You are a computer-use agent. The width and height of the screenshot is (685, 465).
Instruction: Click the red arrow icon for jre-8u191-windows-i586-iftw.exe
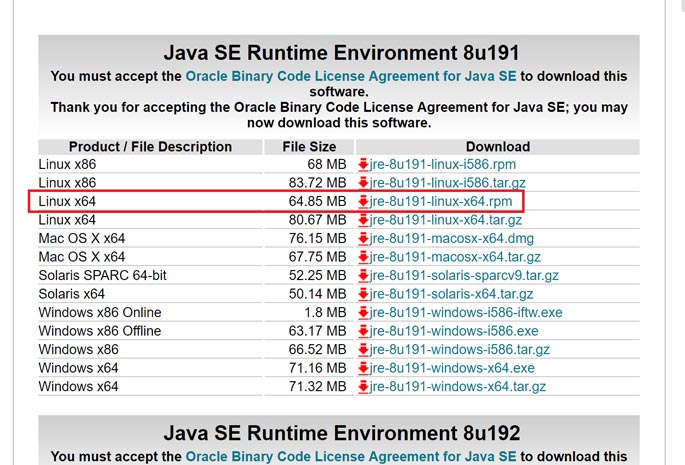(363, 312)
